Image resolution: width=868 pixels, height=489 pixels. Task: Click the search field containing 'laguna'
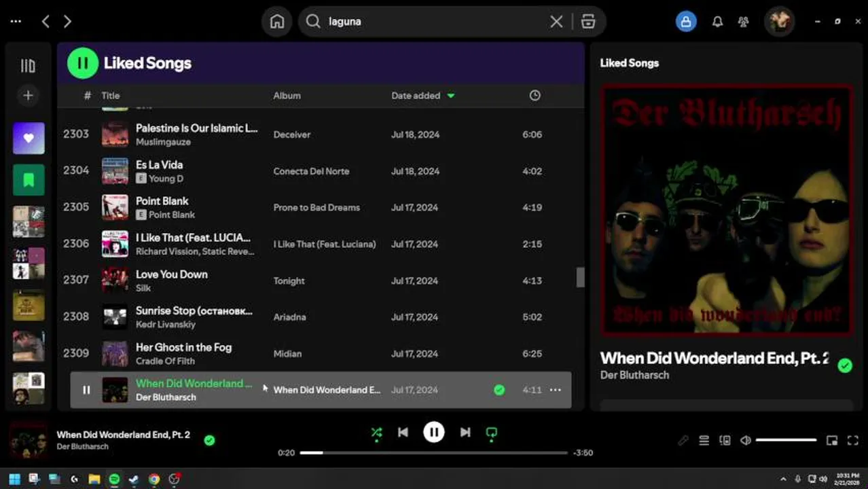435,22
